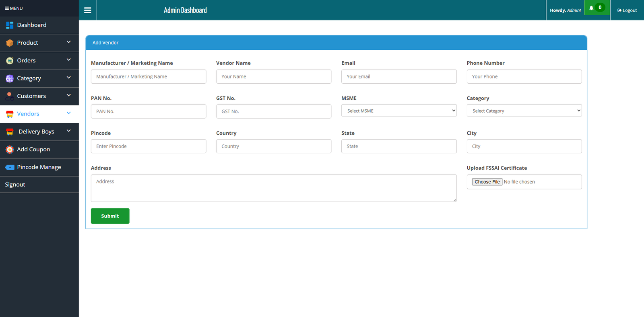Focus the PAN No. field

tap(149, 111)
